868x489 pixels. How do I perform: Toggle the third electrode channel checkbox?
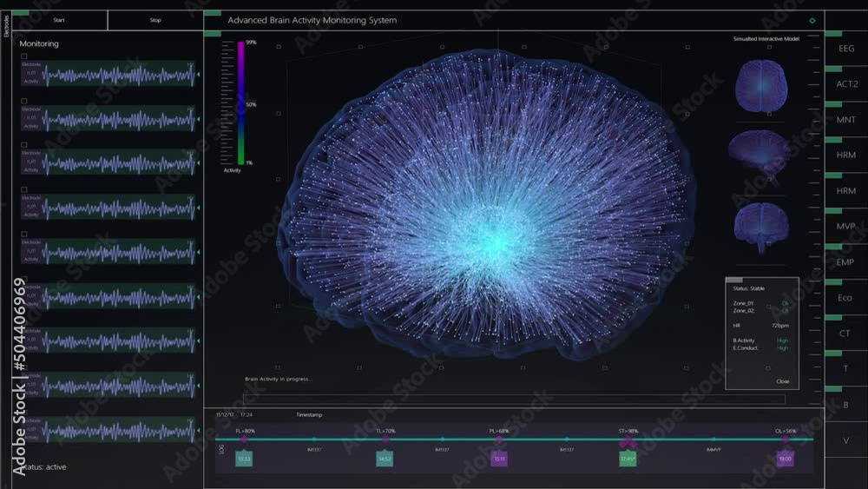coord(23,145)
